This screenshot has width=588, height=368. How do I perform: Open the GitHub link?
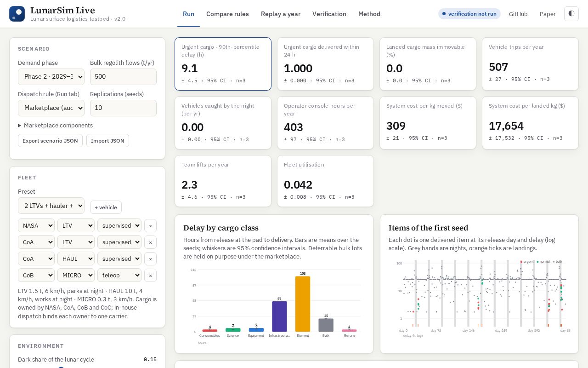coord(518,14)
